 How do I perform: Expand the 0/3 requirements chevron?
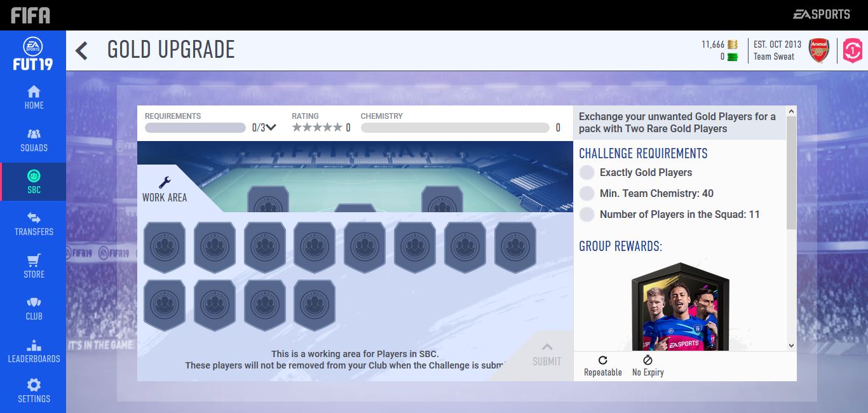[271, 127]
